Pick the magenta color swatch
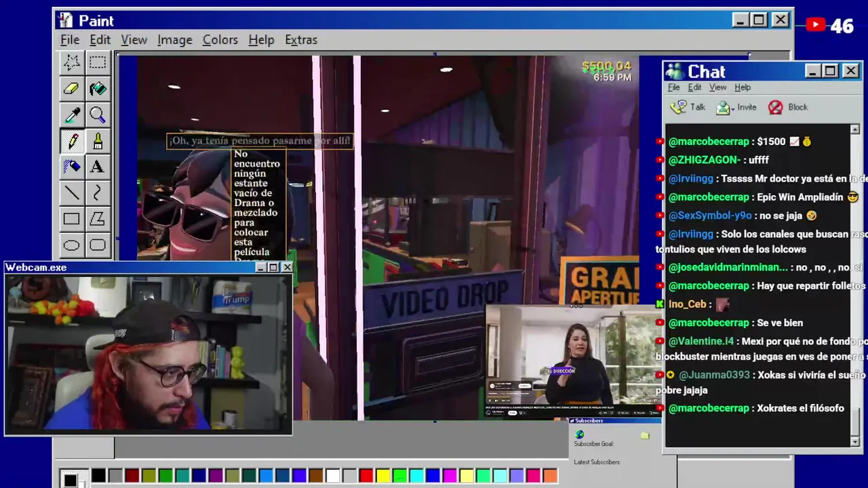This screenshot has height=488, width=868. 450,476
